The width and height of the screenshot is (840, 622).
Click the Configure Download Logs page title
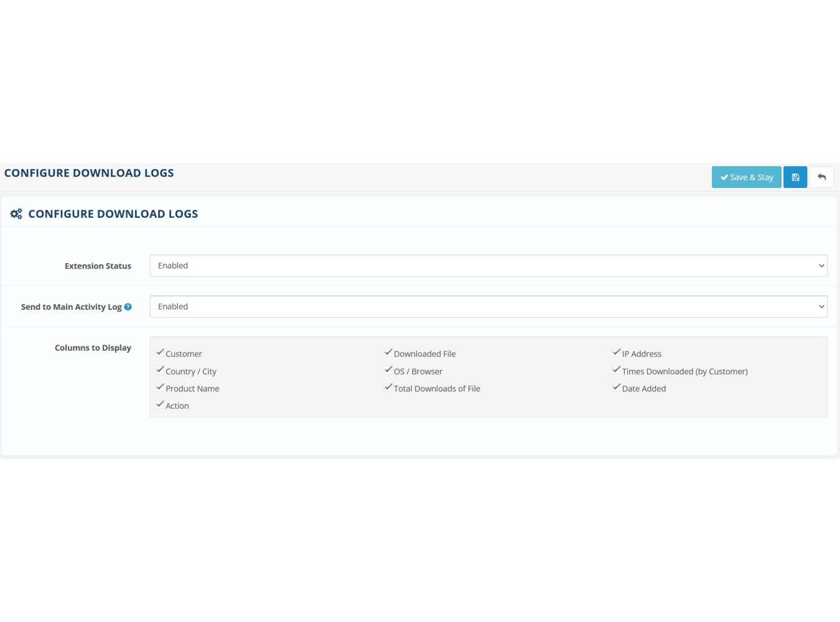click(89, 173)
